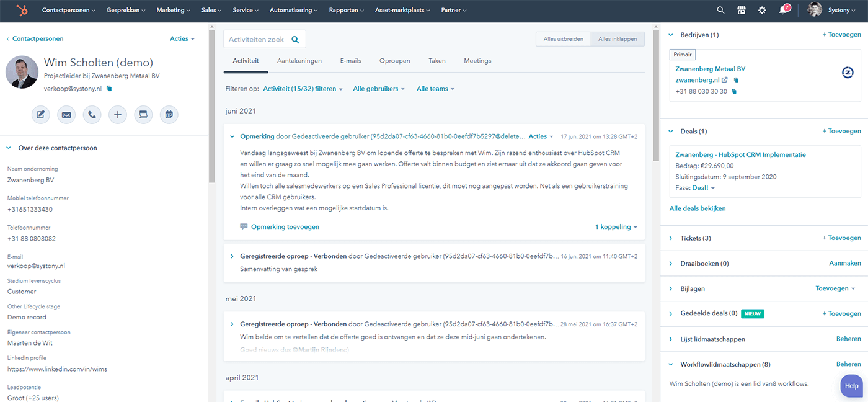Switch to the Meetings tab

(477, 61)
